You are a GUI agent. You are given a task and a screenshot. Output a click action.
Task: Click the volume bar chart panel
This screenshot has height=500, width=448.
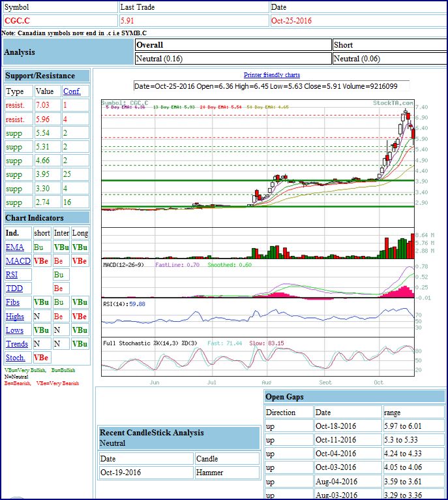coord(258,245)
